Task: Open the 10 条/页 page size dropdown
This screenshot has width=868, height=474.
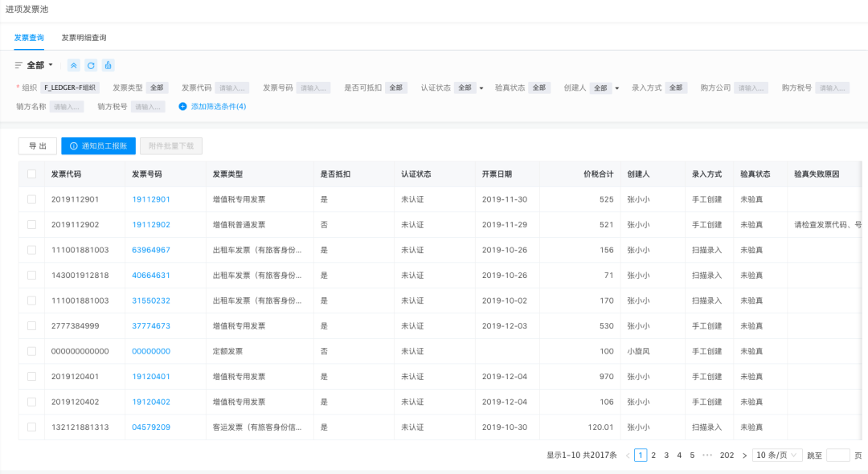Action: tap(776, 455)
